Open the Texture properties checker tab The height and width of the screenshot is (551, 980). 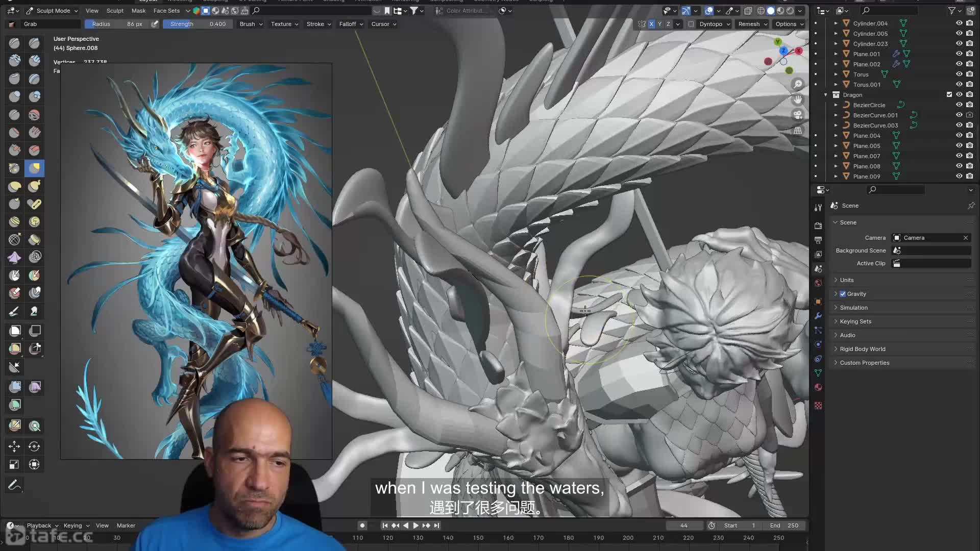coord(818,406)
